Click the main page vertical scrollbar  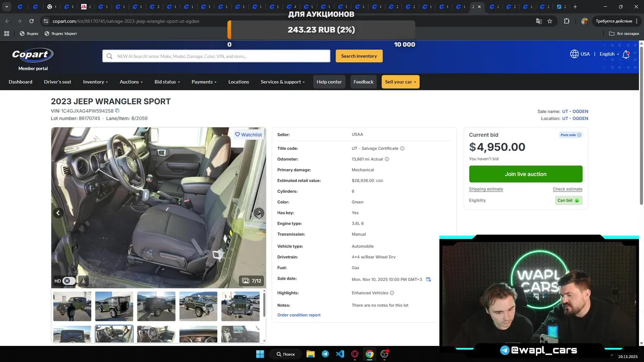[641, 126]
